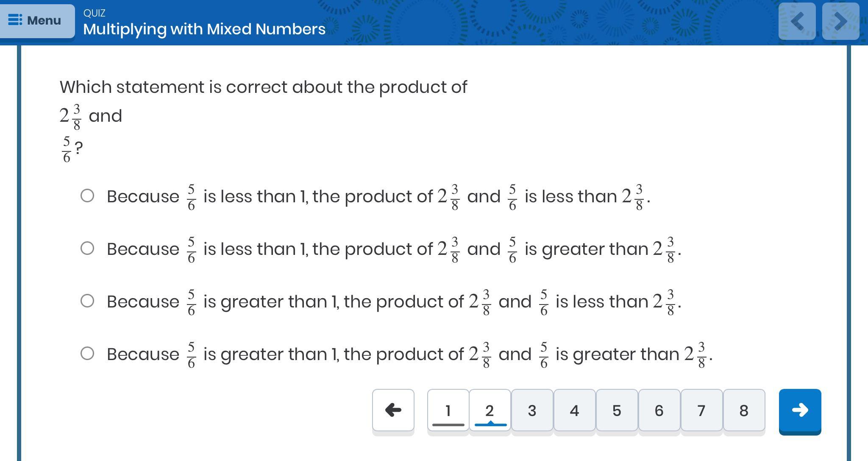This screenshot has height=461, width=868.
Task: Open question 7
Action: coord(701,410)
